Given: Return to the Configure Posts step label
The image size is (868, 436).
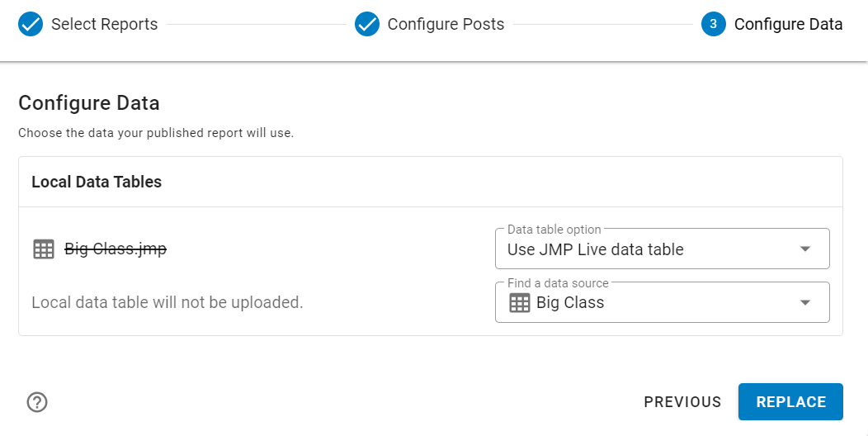Looking at the screenshot, I should [x=446, y=25].
